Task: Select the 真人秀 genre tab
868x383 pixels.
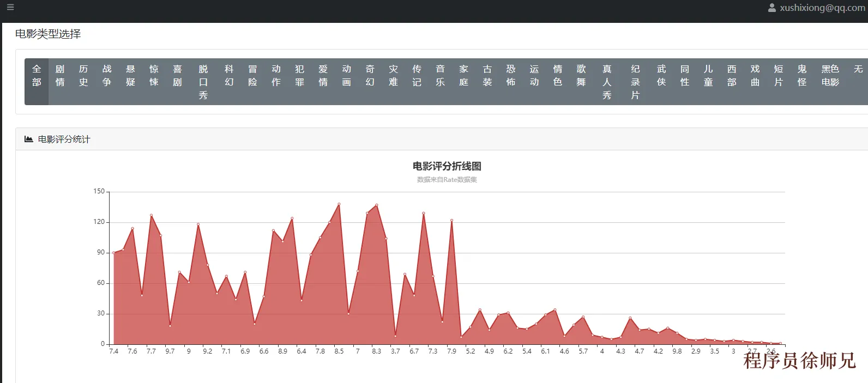Action: tap(607, 82)
